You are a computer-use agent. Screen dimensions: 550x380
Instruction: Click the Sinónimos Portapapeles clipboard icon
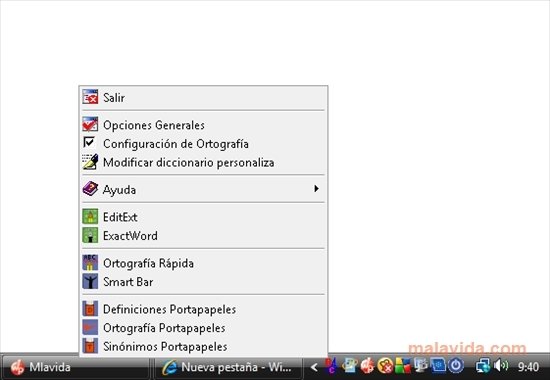(90, 346)
